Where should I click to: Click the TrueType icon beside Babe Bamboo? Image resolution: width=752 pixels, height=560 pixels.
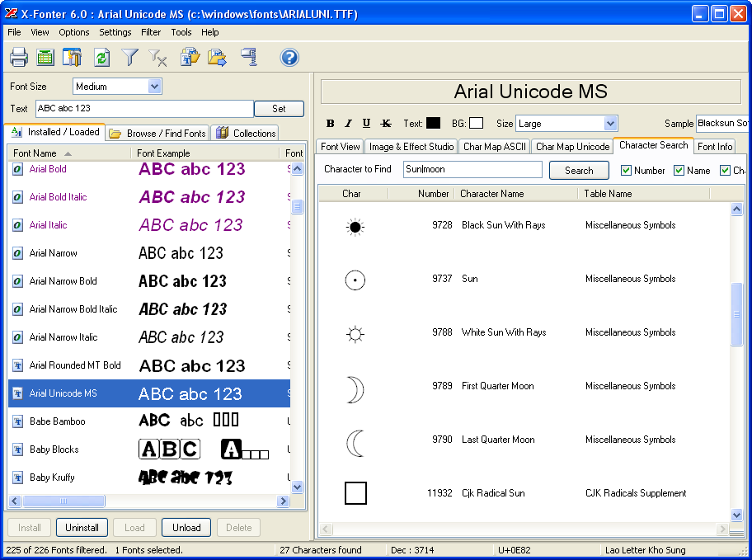(x=18, y=421)
